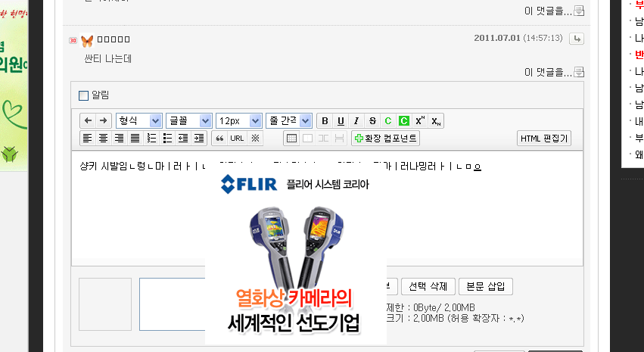Switch to the HTML 편집기 editor

coord(544,139)
